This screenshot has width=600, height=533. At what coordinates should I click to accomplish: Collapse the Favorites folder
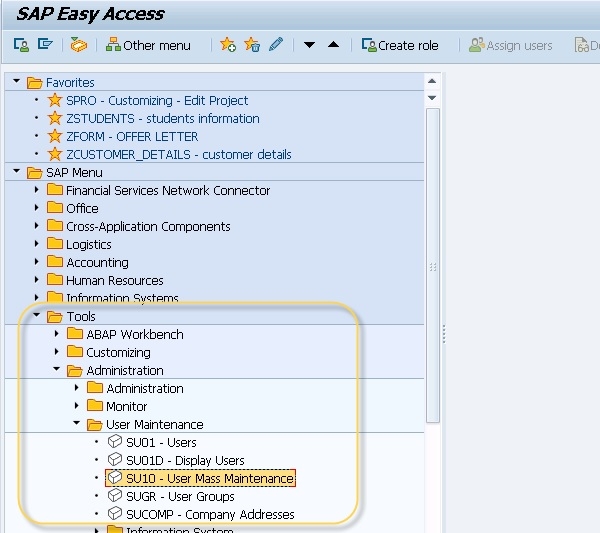(17, 82)
